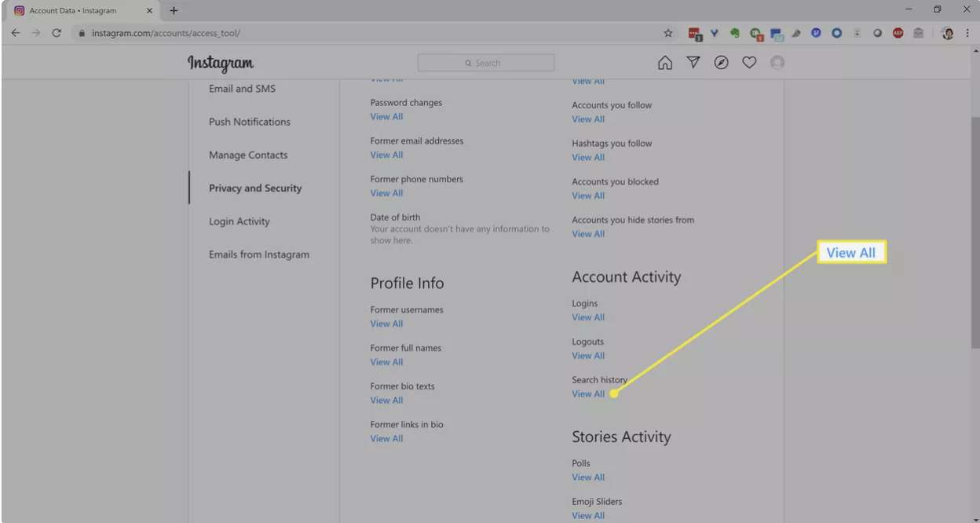The width and height of the screenshot is (980, 523).
Task: Open the Explore compass icon
Action: tap(721, 63)
